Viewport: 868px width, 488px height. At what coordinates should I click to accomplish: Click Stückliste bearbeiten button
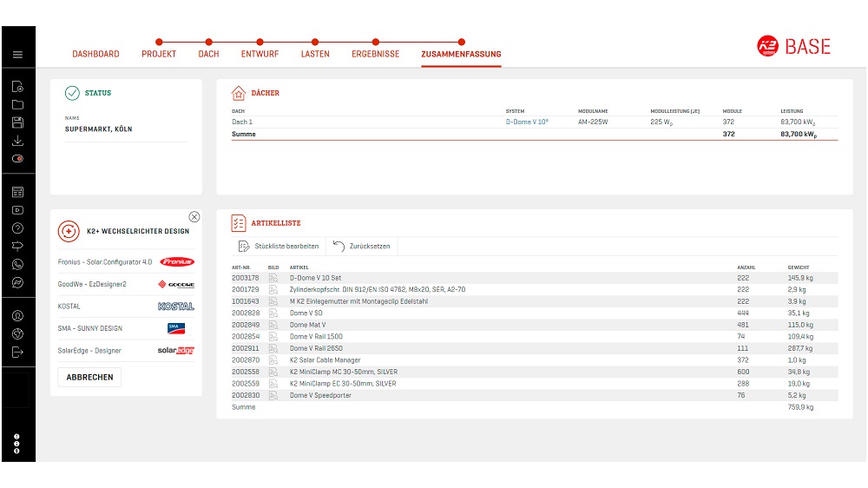pos(278,246)
